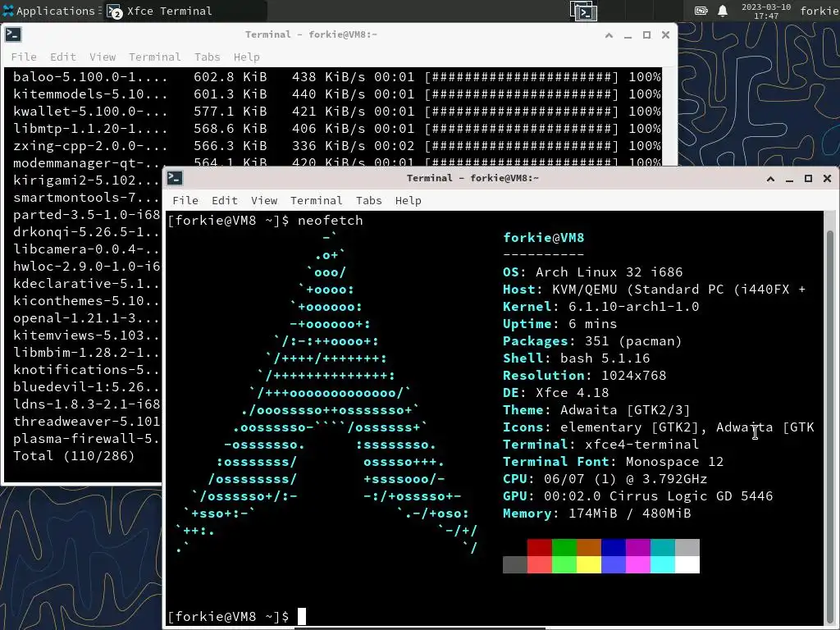Open Edit menu in back terminal window
Viewport: 840px width, 630px height.
(x=63, y=57)
